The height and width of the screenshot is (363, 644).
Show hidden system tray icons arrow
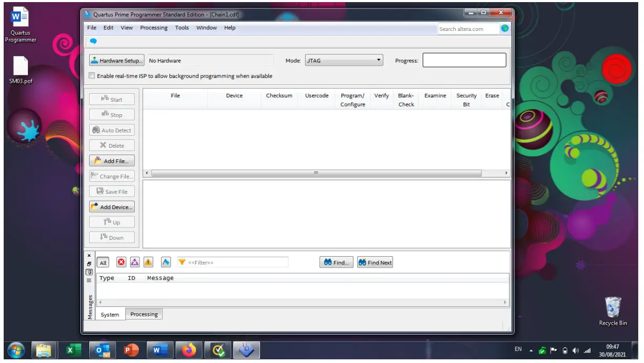pyautogui.click(x=531, y=350)
